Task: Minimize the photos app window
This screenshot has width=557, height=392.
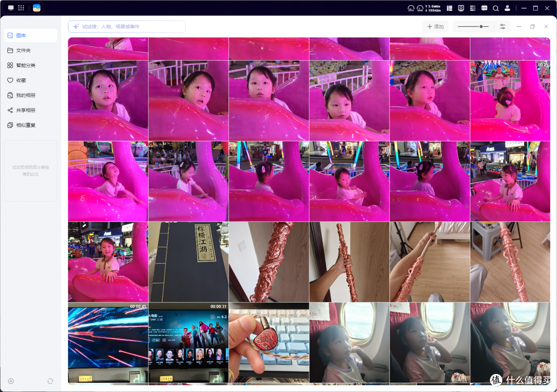Action: pos(519,27)
